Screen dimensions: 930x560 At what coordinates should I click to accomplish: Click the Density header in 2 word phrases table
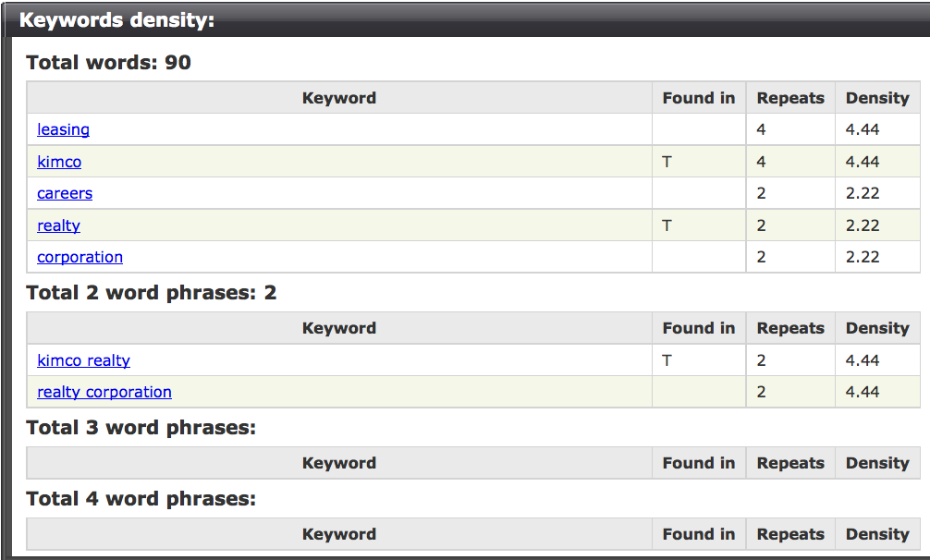(x=876, y=328)
